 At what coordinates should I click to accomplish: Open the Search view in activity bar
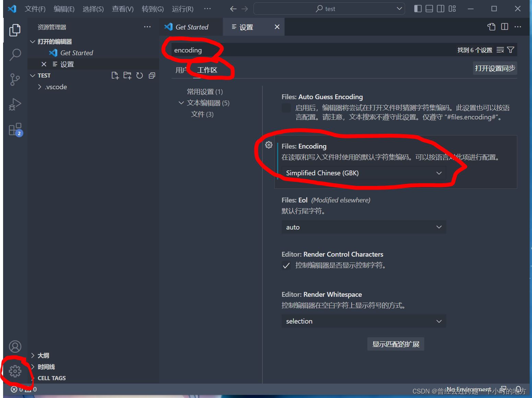pyautogui.click(x=15, y=54)
